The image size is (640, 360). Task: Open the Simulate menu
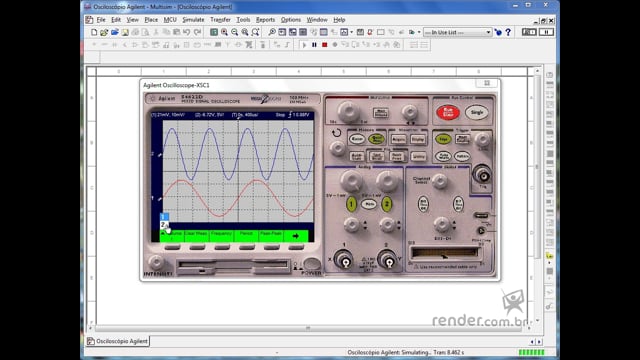coord(193,20)
